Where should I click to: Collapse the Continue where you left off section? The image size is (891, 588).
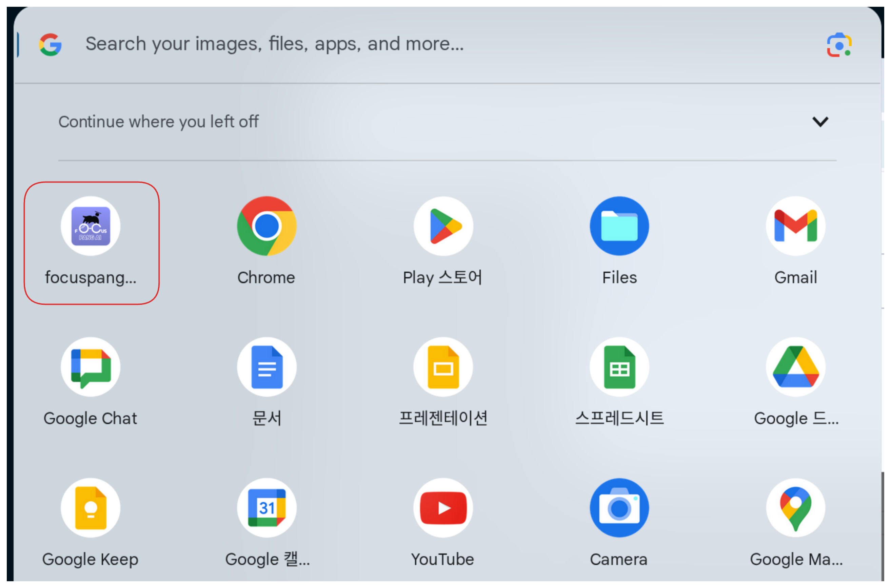[x=820, y=122]
